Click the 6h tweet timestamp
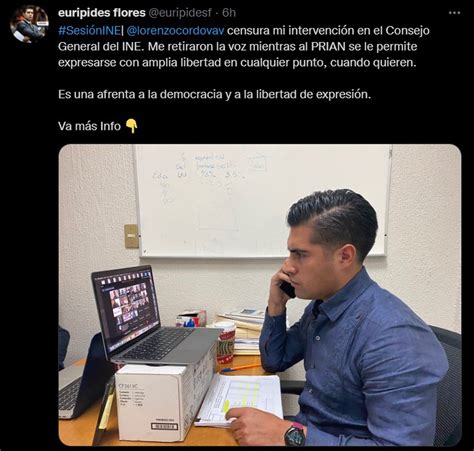The width and height of the screenshot is (474, 451). [x=229, y=13]
